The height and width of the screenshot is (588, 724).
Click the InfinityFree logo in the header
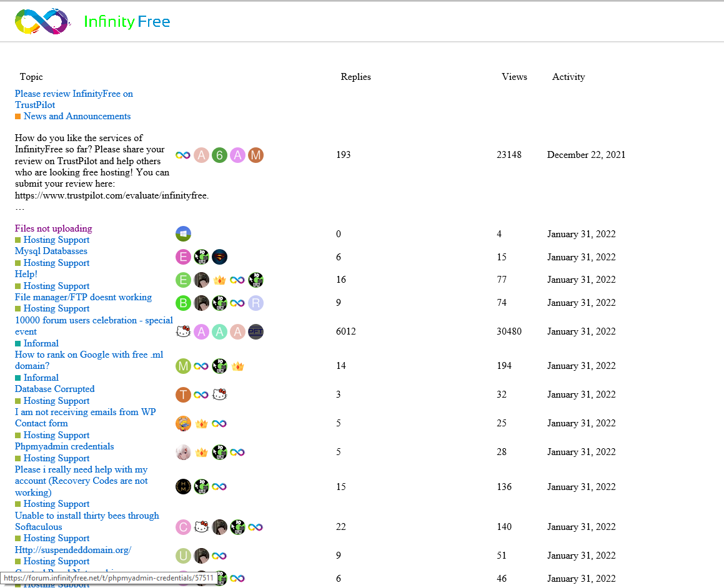pos(92,22)
